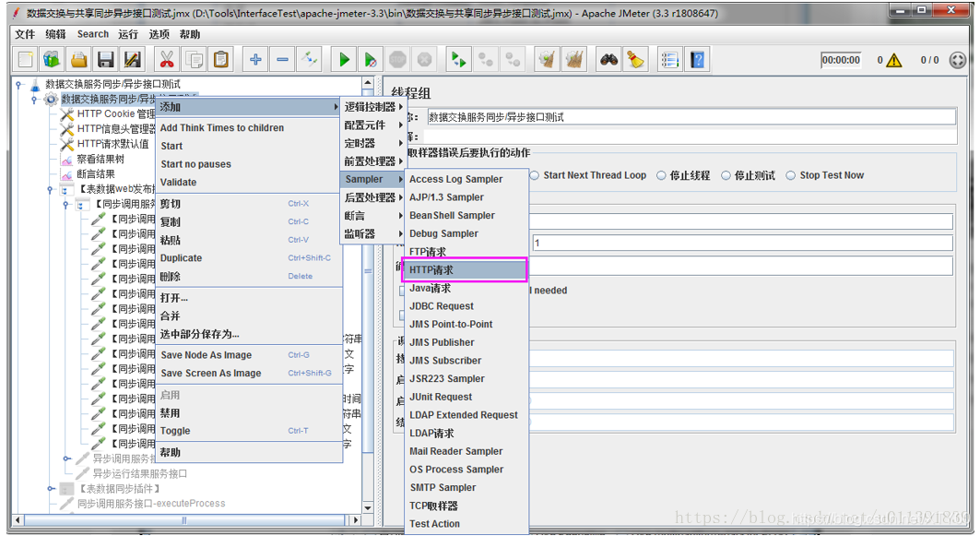Click Duplicate in context menu

click(248, 258)
